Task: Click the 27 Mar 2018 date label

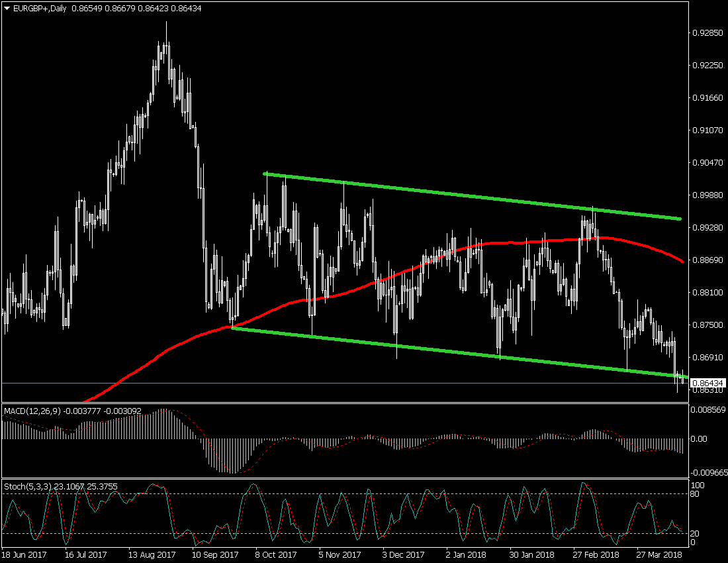Action: pyautogui.click(x=659, y=554)
